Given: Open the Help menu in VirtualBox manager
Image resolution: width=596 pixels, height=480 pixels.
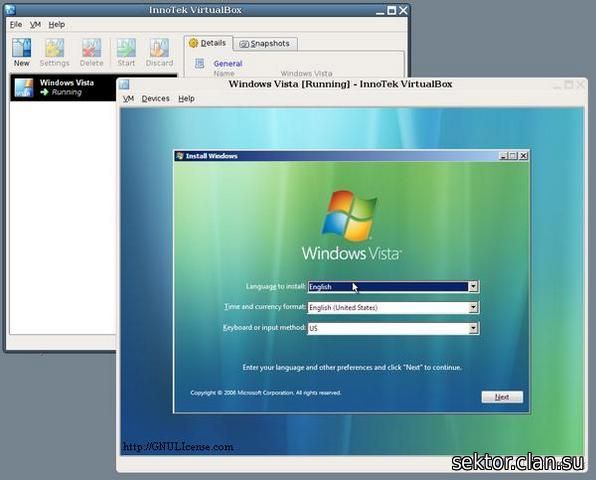Looking at the screenshot, I should pos(57,25).
